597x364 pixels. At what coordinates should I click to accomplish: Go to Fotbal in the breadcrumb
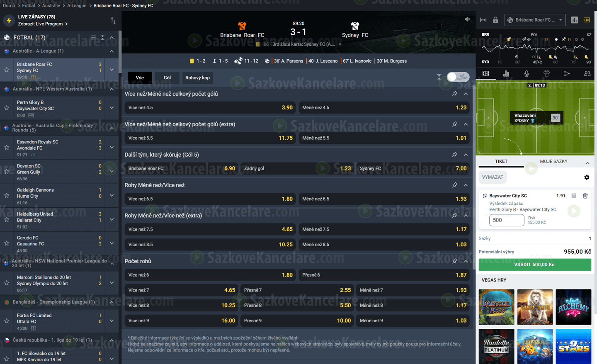tap(28, 5)
